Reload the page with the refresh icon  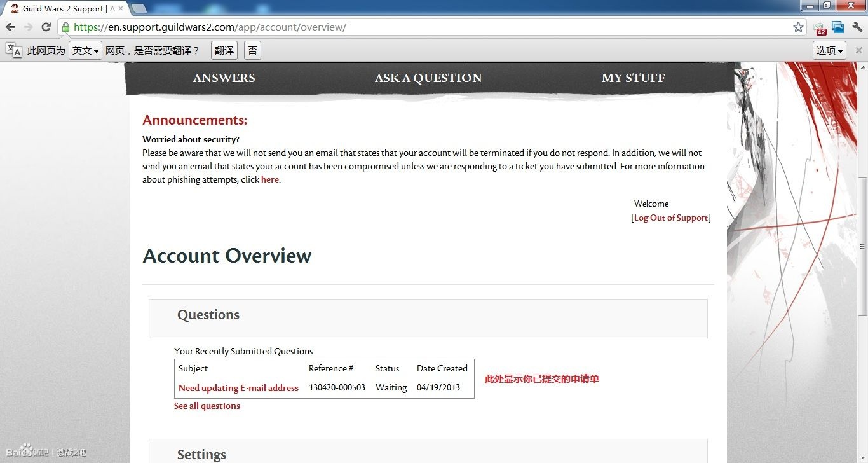coord(46,27)
